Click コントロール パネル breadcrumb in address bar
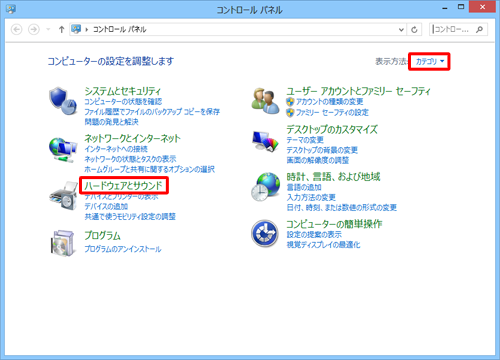Viewport: 500px width, 360px height. [x=119, y=29]
